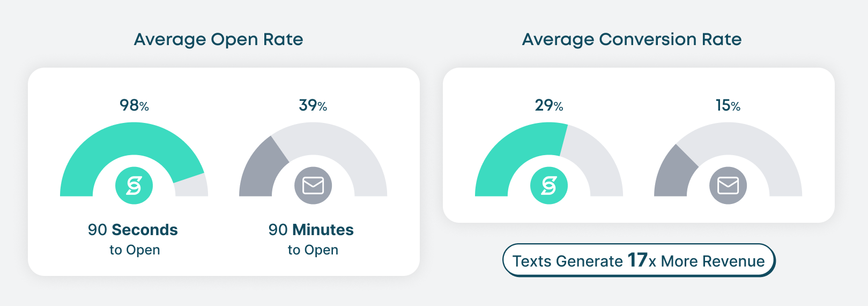Click the 98% open rate value
This screenshot has height=306, width=868.
(x=134, y=105)
